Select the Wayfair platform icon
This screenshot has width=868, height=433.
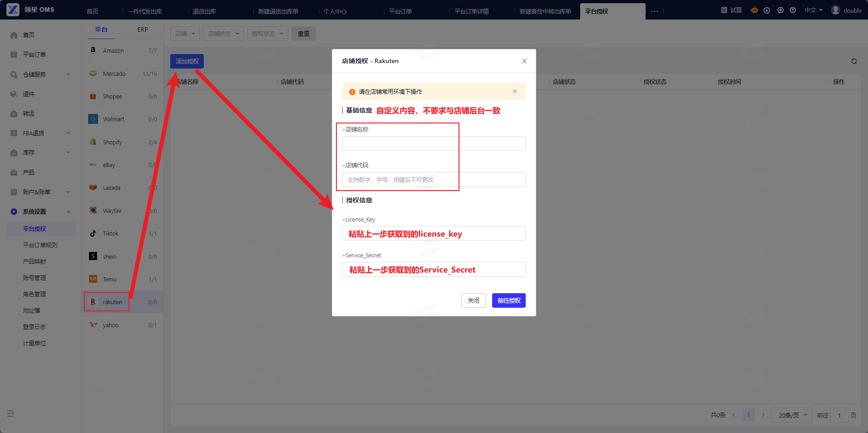pyautogui.click(x=93, y=211)
